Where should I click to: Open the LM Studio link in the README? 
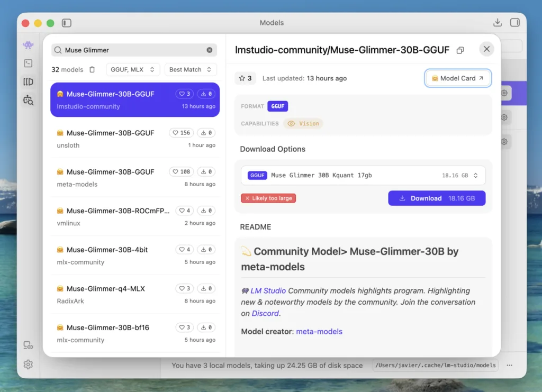pos(268,291)
